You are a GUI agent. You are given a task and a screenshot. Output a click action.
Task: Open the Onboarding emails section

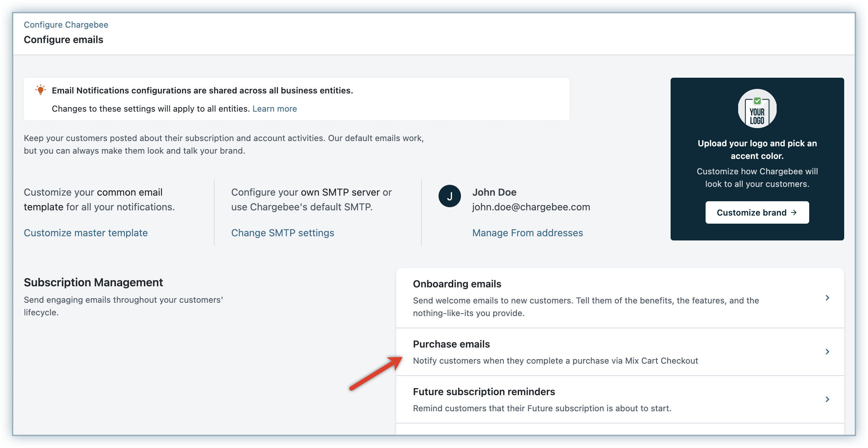pos(457,284)
